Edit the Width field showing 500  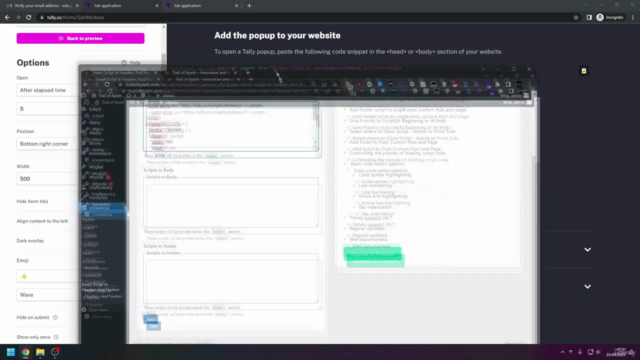47,179
